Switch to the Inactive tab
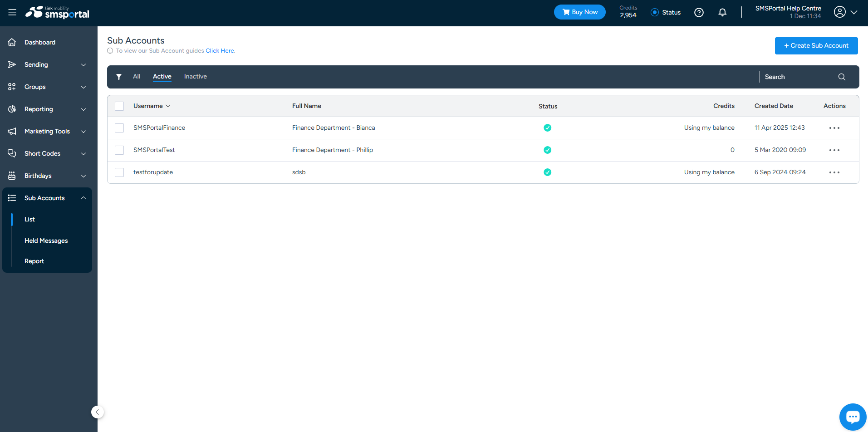The height and width of the screenshot is (432, 868). tap(196, 76)
